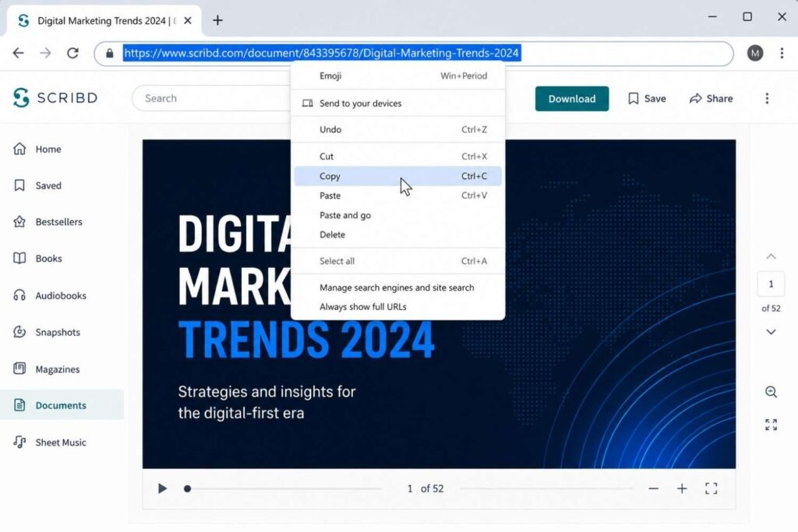The width and height of the screenshot is (798, 532).
Task: Go to Home in sidebar
Action: pyautogui.click(x=62, y=149)
